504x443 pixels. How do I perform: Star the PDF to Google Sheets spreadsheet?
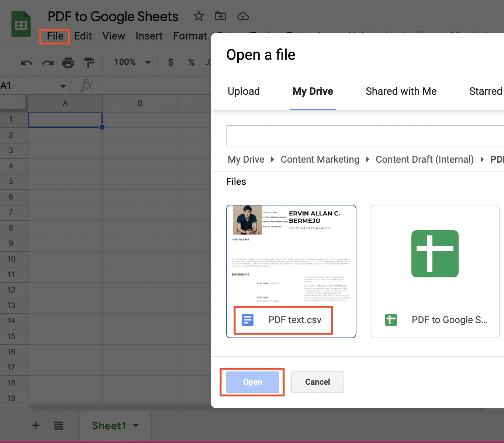[x=199, y=16]
